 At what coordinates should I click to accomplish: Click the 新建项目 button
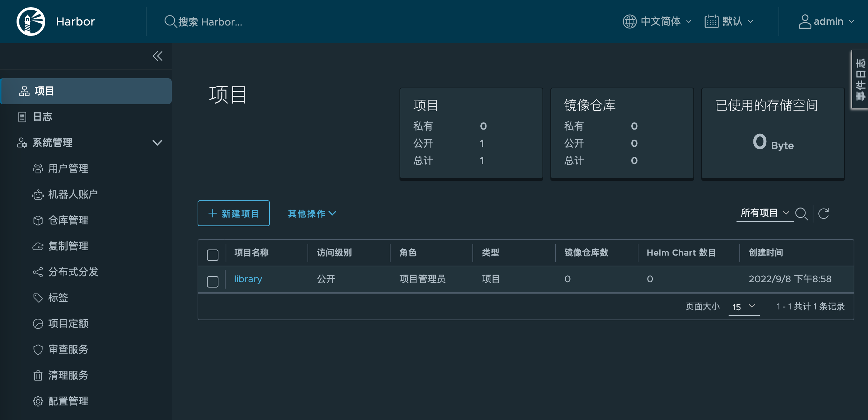(x=234, y=214)
